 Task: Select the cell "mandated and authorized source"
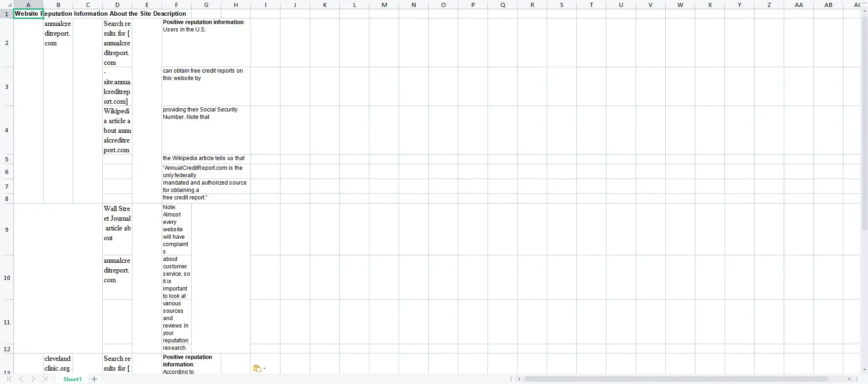click(206, 186)
